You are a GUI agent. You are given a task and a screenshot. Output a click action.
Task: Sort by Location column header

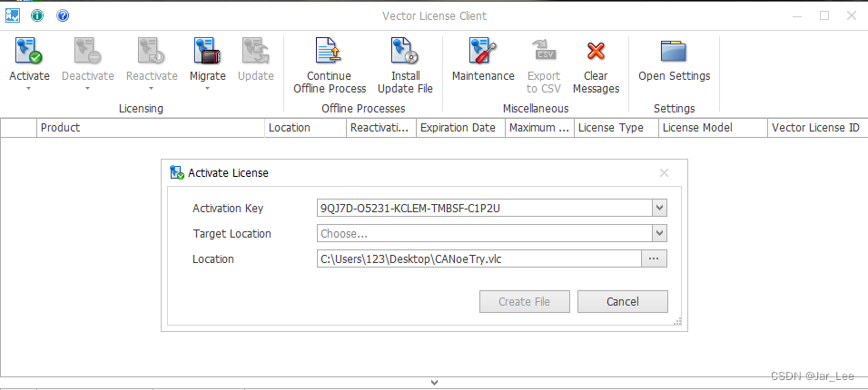[x=306, y=128]
